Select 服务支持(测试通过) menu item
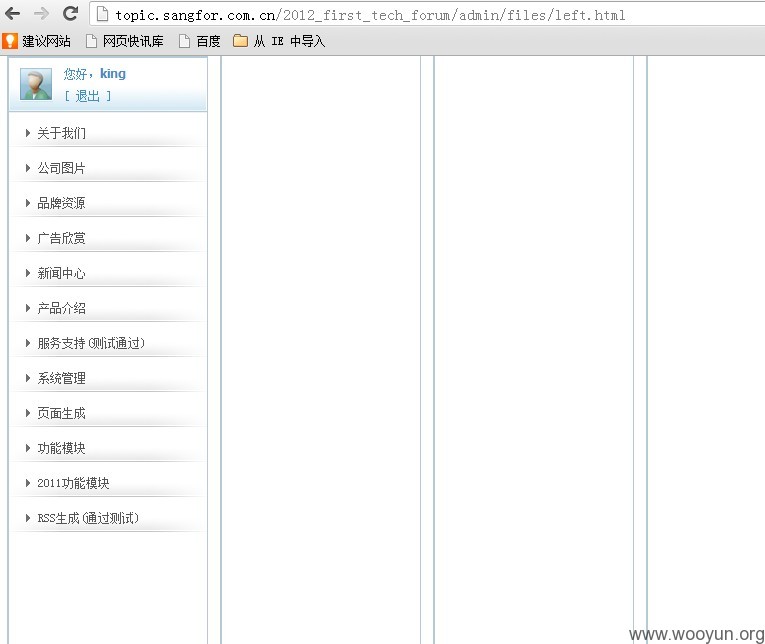The width and height of the screenshot is (765, 644). 91,343
